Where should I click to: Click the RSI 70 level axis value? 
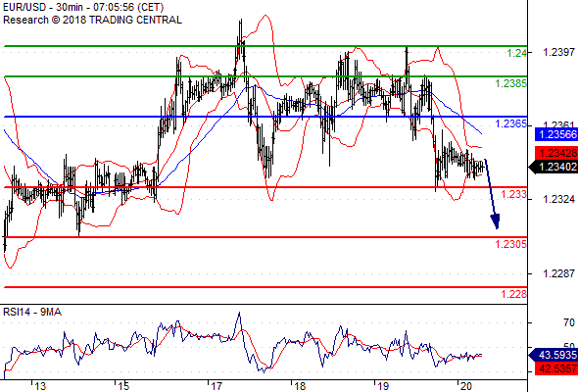[x=569, y=322]
